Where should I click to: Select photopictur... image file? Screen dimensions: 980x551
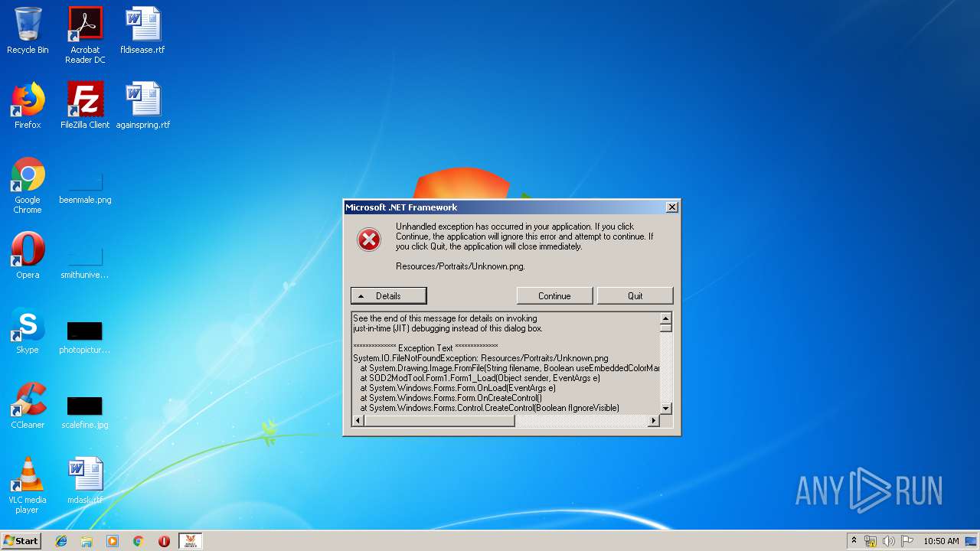click(85, 335)
